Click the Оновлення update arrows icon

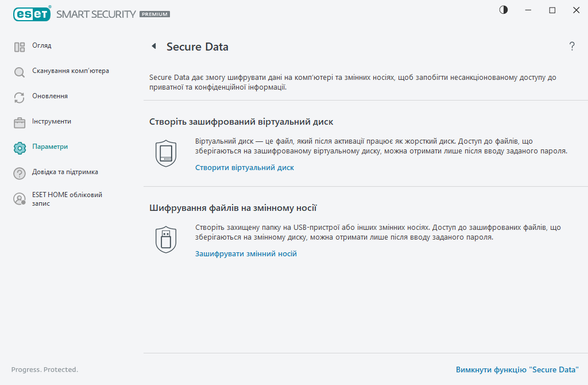click(20, 98)
